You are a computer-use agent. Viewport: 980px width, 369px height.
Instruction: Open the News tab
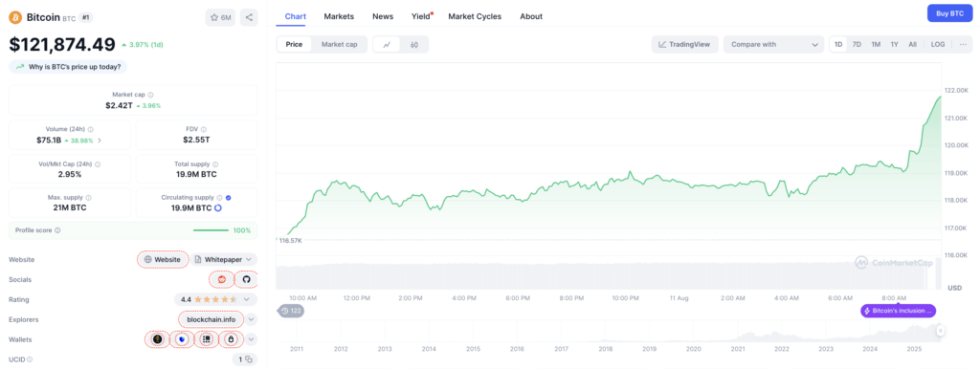383,16
